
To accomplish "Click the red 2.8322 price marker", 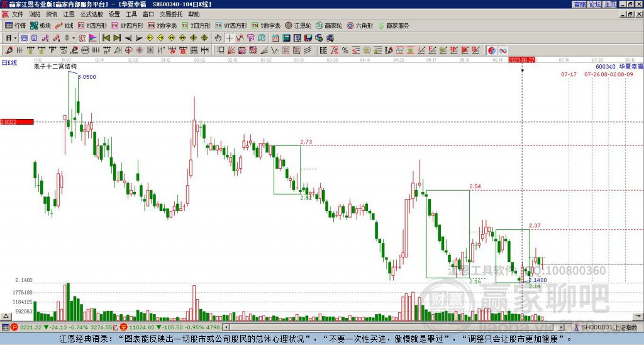I will [17, 122].
